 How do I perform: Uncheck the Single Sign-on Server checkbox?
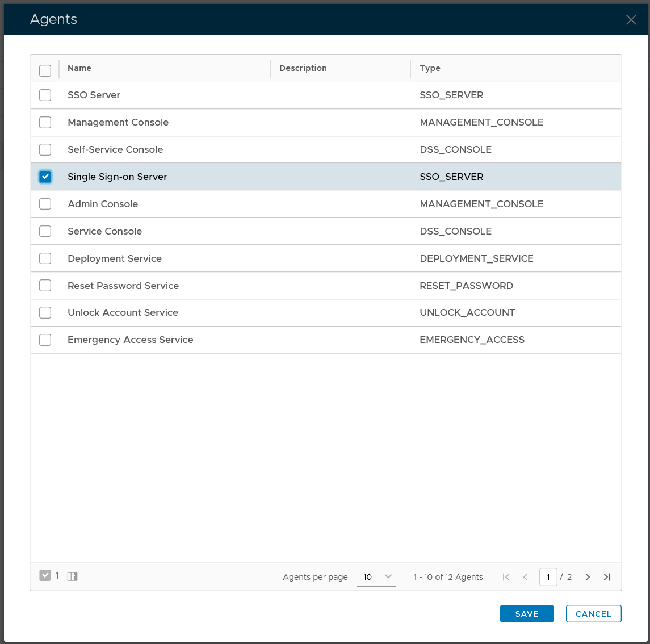(45, 177)
